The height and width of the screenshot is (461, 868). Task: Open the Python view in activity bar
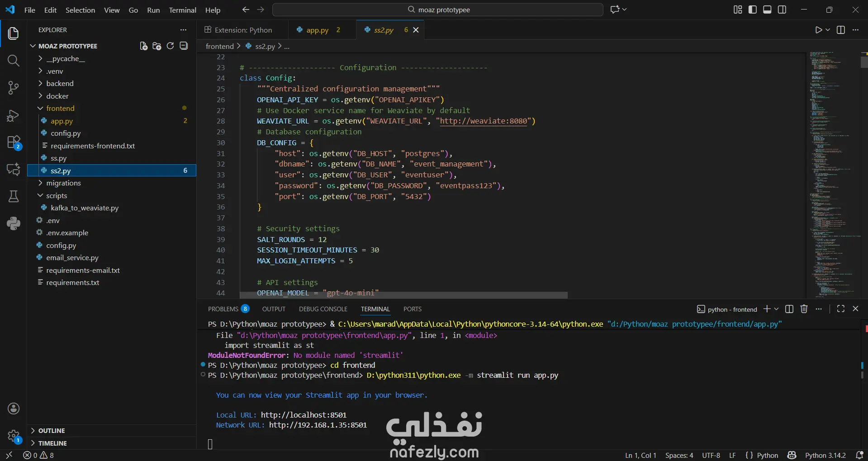coord(14,223)
